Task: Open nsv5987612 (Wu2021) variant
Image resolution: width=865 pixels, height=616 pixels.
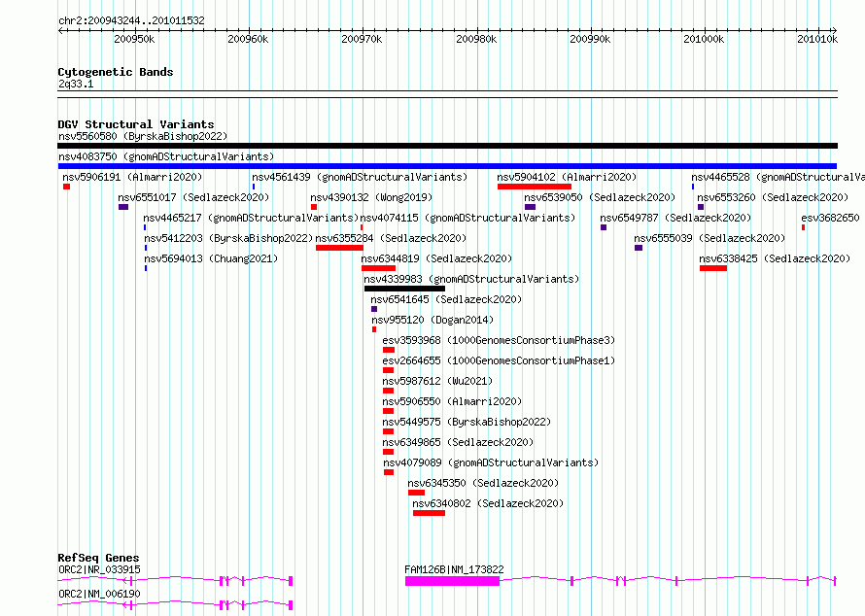Action: point(437,381)
